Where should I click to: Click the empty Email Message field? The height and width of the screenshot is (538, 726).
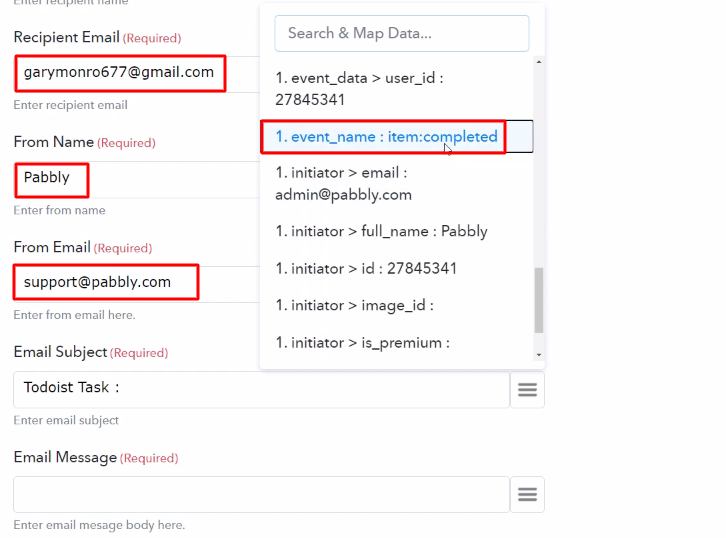(x=261, y=494)
